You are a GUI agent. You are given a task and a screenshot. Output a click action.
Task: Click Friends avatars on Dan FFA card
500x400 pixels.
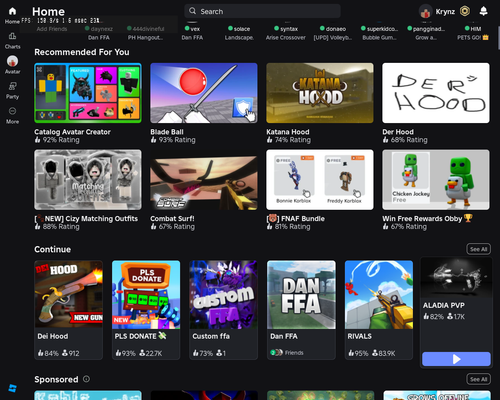point(276,352)
